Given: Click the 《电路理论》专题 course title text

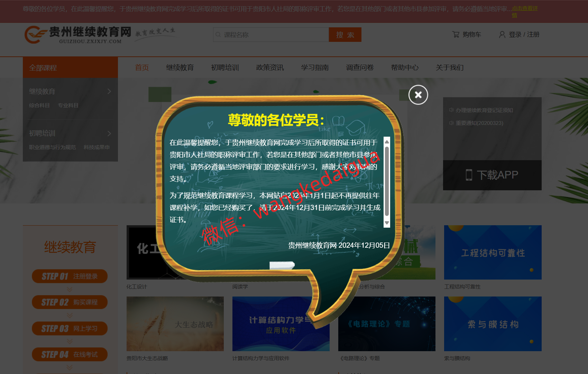Looking at the screenshot, I should tap(359, 358).
